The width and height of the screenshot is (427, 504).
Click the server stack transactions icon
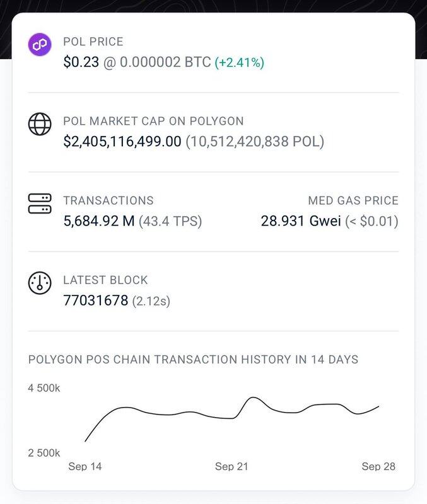click(40, 203)
